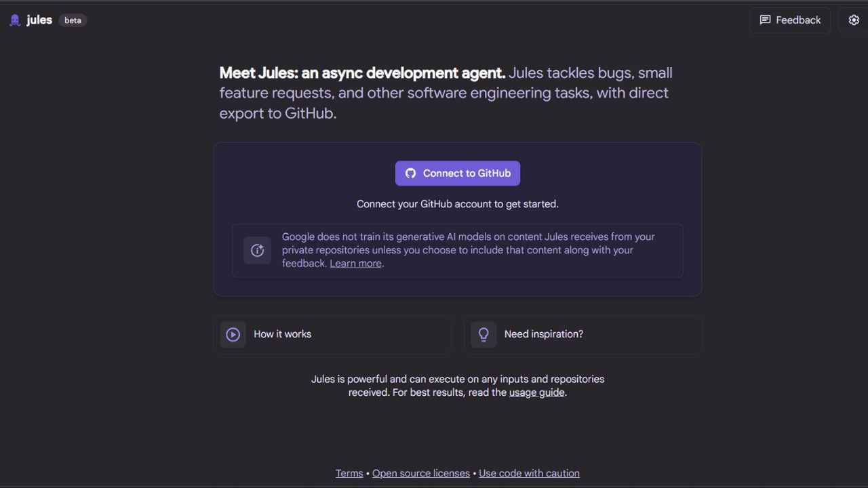Click the privacy info icon beside Google notice

pos(258,250)
